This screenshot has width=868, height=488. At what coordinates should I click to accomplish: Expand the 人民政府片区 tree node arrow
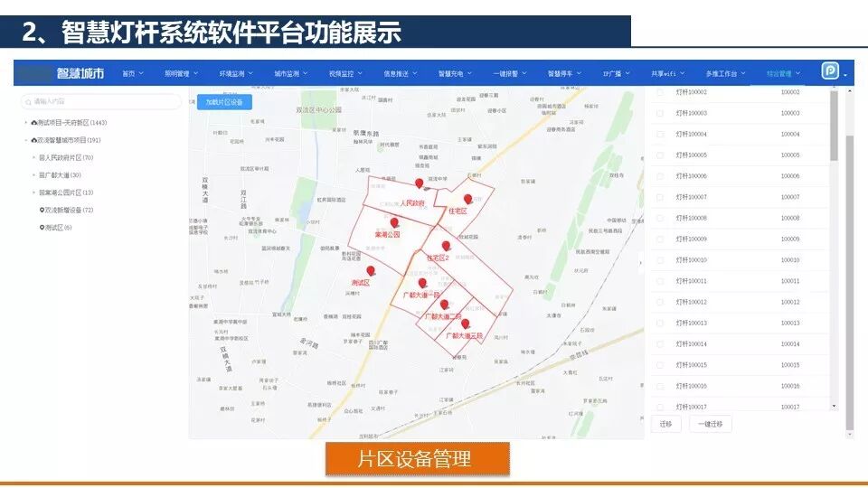point(33,157)
